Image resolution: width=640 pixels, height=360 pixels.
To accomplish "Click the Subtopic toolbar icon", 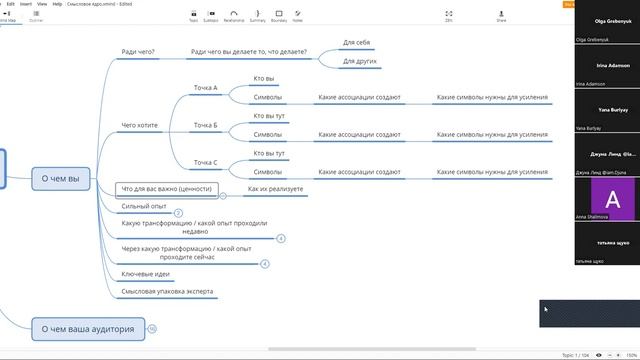I will pyautogui.click(x=211, y=16).
